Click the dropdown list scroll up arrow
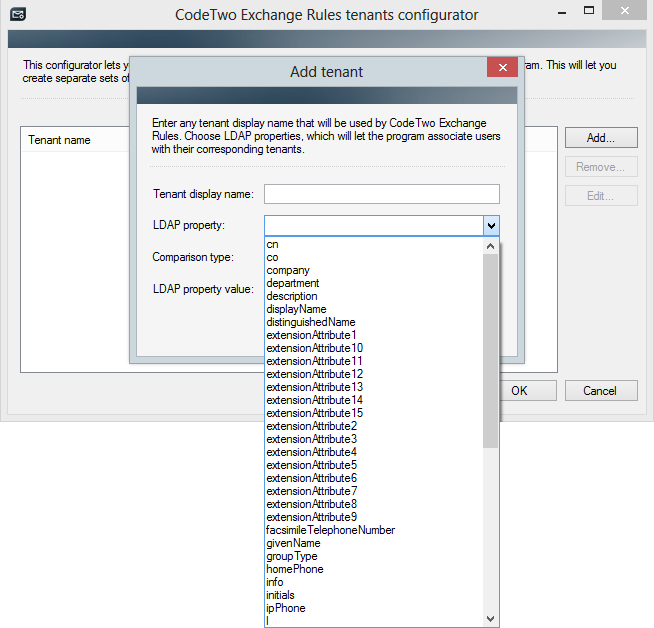 pyautogui.click(x=490, y=246)
